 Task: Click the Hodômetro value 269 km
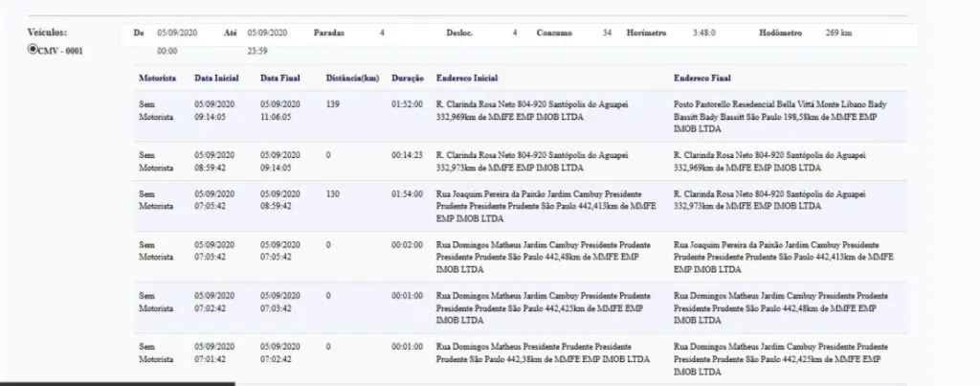coord(838,33)
